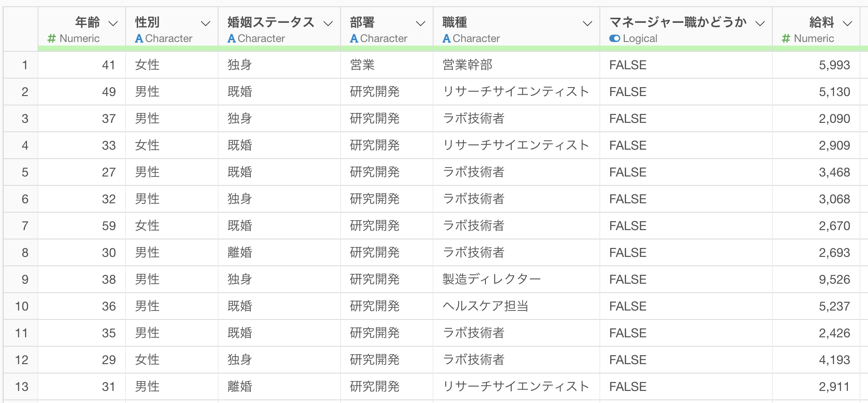Open the 性別 column dropdown arrow
Image resolution: width=868 pixels, height=403 pixels.
pyautogui.click(x=206, y=23)
